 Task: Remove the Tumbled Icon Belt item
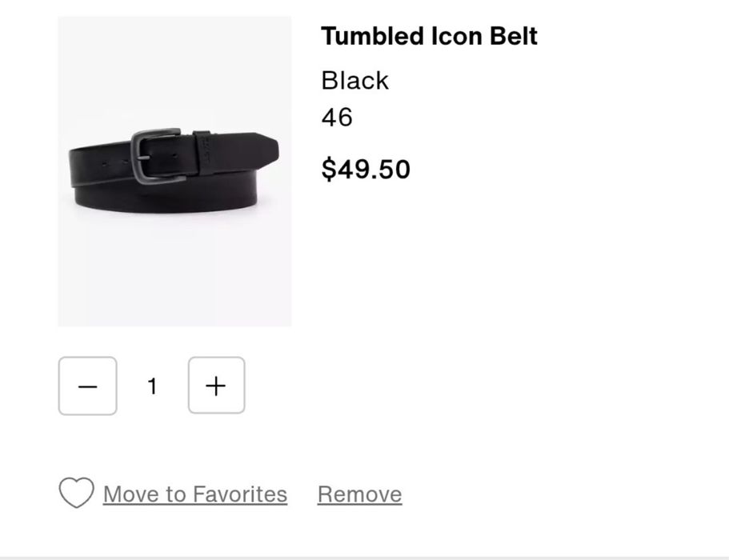coord(359,494)
